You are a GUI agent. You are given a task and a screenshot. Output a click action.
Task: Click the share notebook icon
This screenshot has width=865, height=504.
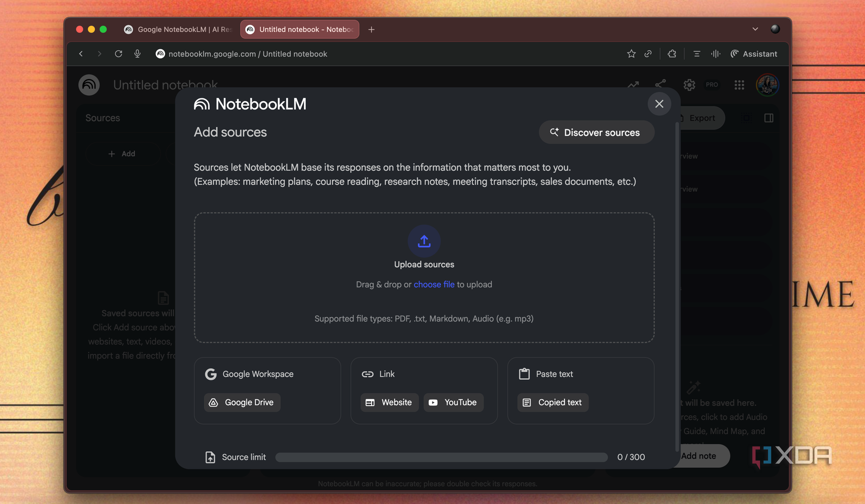coord(661,85)
